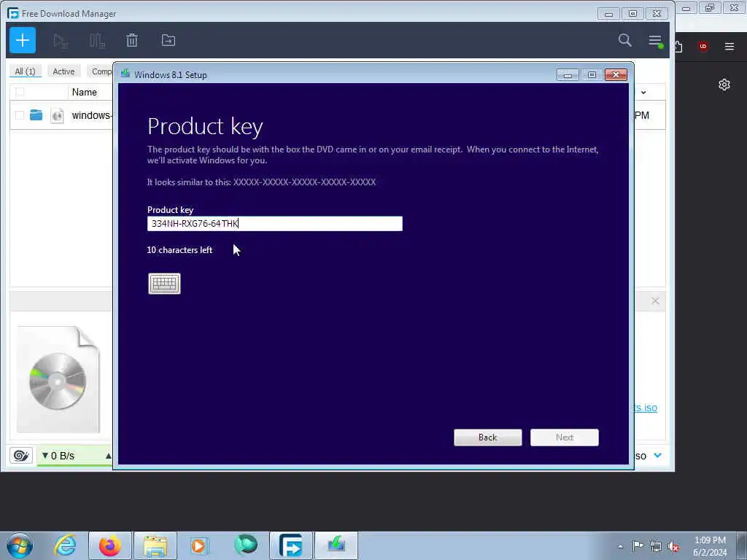Click the pause download toolbar icon
Viewport: 747px width, 560px height.
click(97, 41)
